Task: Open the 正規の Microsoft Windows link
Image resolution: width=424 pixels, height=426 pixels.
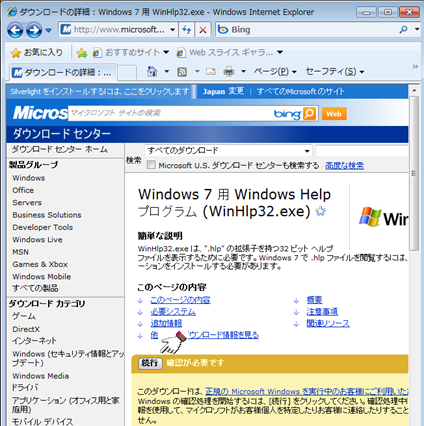Action: pos(307,391)
